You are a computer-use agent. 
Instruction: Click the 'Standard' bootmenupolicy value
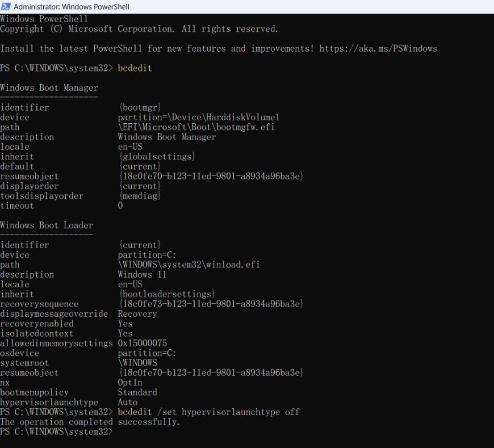tap(137, 392)
